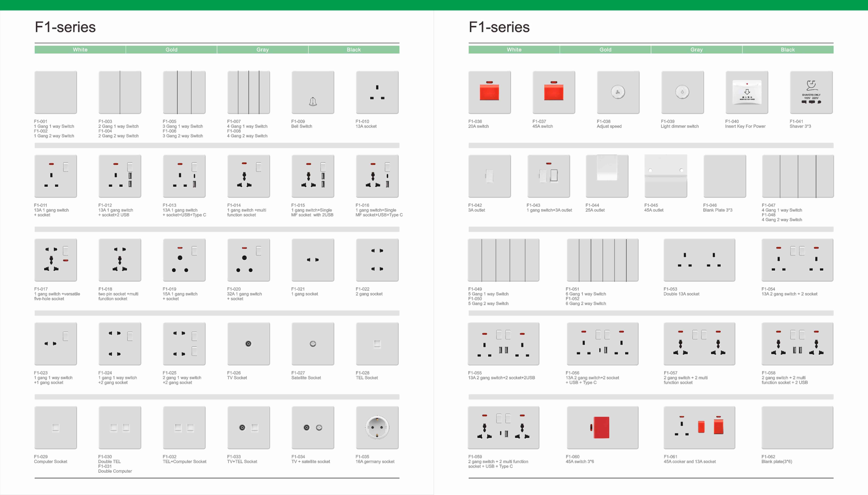Click the '6 Gang 2 way Switch' label

coord(586,304)
